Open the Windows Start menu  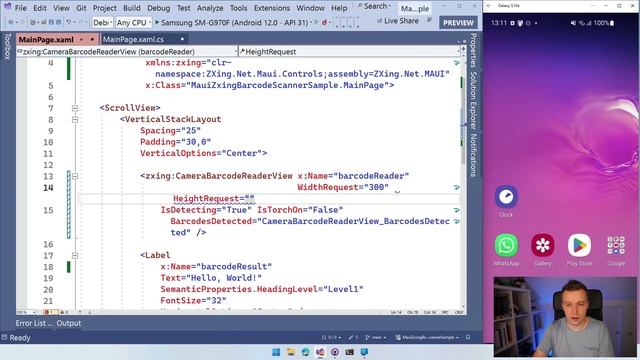pyautogui.click(x=276, y=352)
